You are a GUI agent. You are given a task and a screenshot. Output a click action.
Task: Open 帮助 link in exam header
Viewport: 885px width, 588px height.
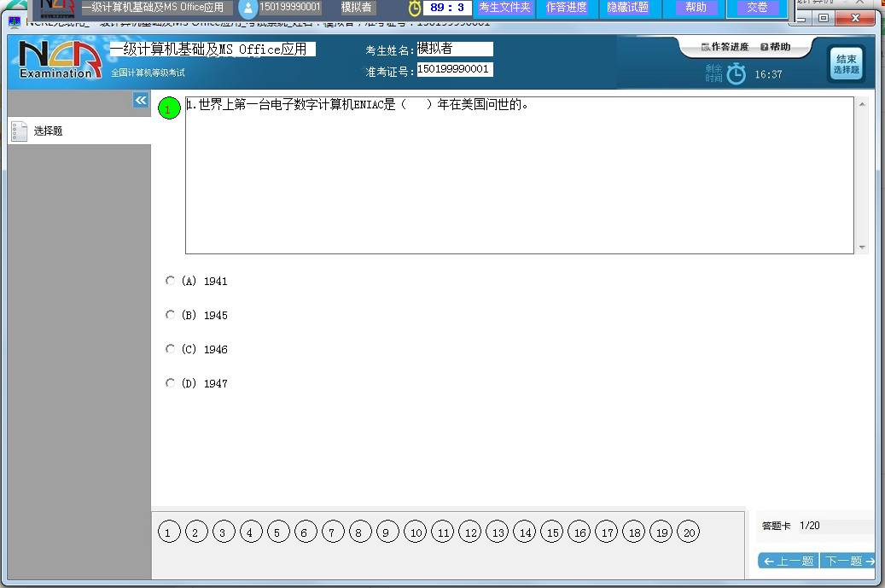pyautogui.click(x=776, y=47)
